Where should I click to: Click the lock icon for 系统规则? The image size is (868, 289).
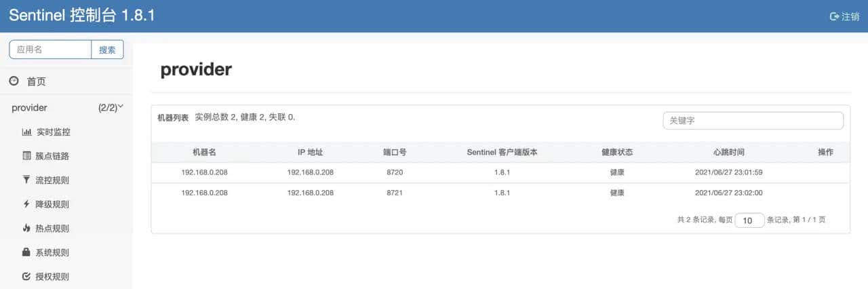26,252
